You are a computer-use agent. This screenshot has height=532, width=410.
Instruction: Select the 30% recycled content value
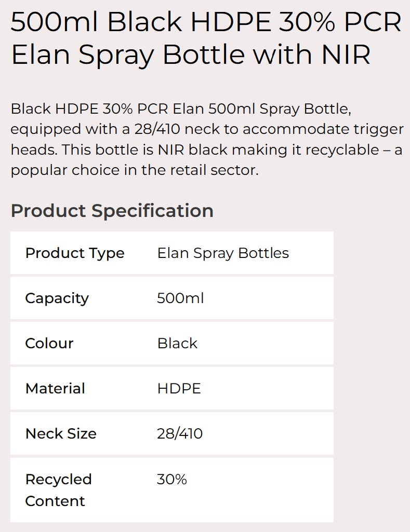coord(172,479)
